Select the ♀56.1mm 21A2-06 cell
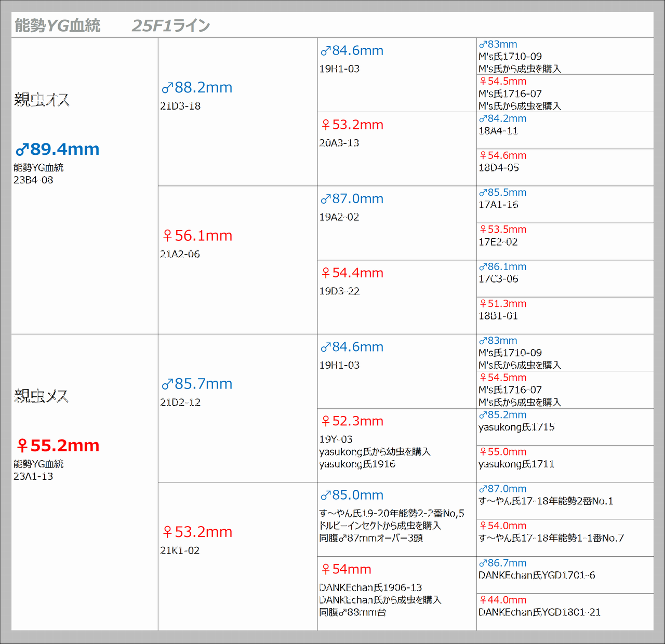 [x=197, y=244]
